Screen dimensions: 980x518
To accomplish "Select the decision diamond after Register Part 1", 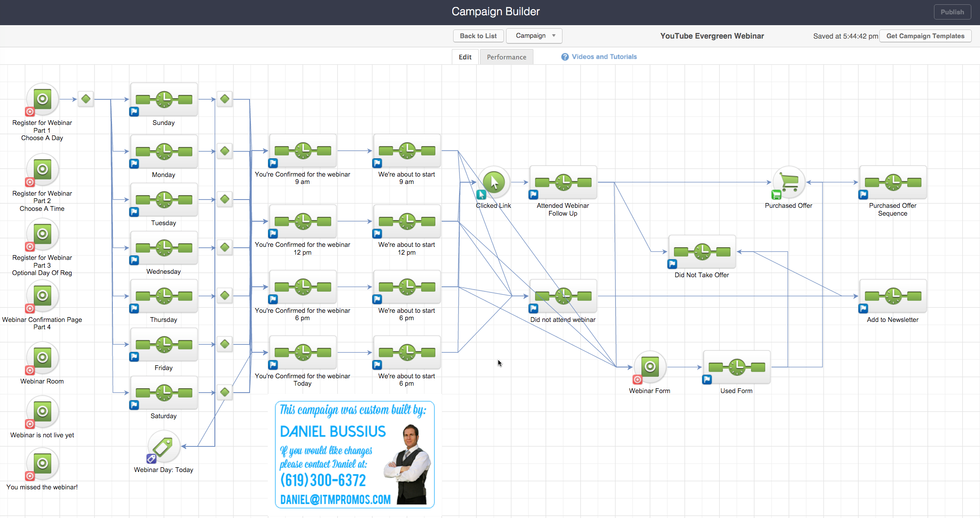I will [86, 99].
